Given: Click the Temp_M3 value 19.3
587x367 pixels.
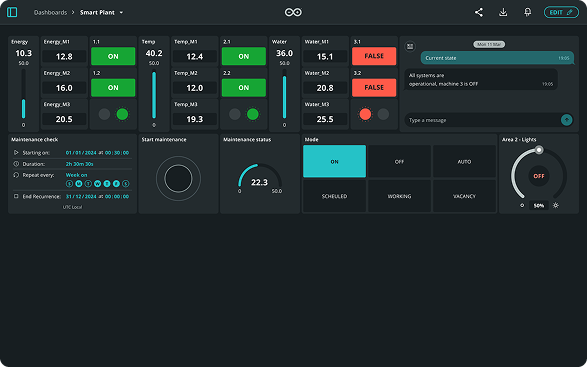Looking at the screenshot, I should 195,119.
